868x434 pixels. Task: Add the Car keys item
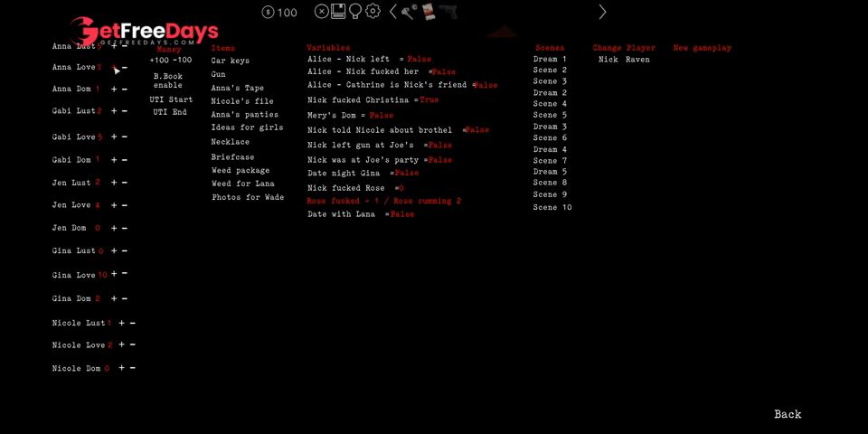(231, 61)
